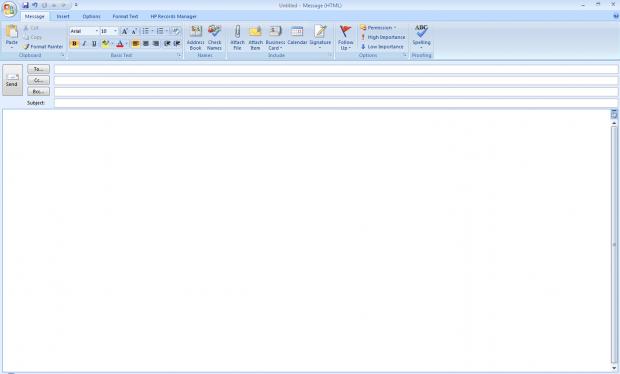This screenshot has height=374, width=620.
Task: Open the Basic Text dialog launcher
Action: click(179, 55)
